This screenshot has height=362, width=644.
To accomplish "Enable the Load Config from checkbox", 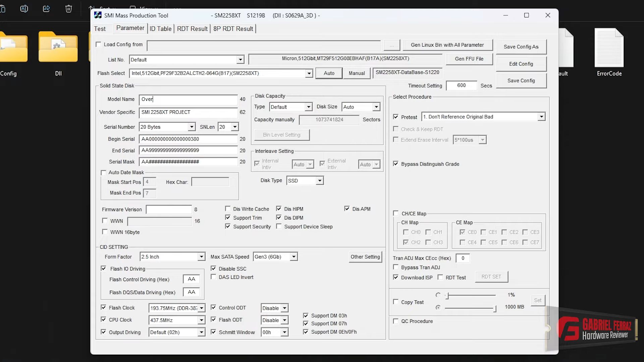I will (x=99, y=45).
